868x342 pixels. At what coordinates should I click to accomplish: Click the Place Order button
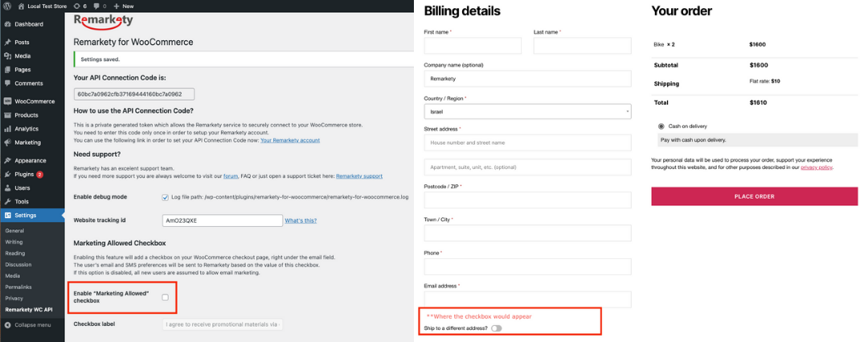point(754,196)
